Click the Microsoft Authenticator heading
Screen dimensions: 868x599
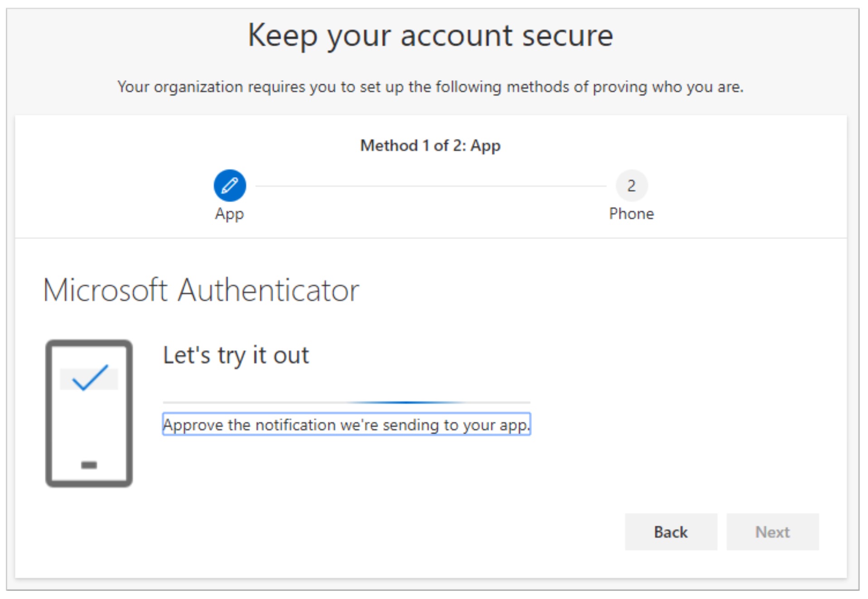tap(201, 289)
